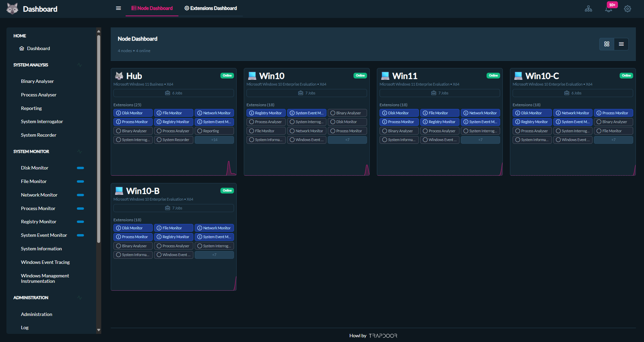Open Windows Event Tracing in sidebar
The image size is (644, 342).
45,262
